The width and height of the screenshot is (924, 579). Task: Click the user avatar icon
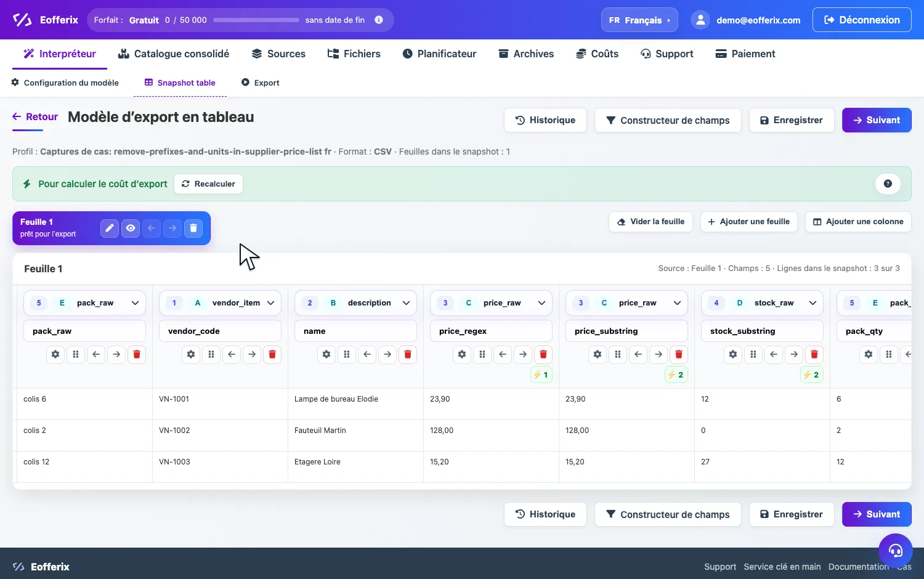700,20
